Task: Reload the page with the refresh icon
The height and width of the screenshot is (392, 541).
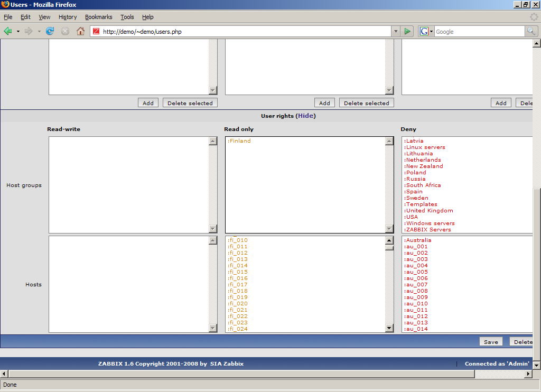Action: (50, 31)
